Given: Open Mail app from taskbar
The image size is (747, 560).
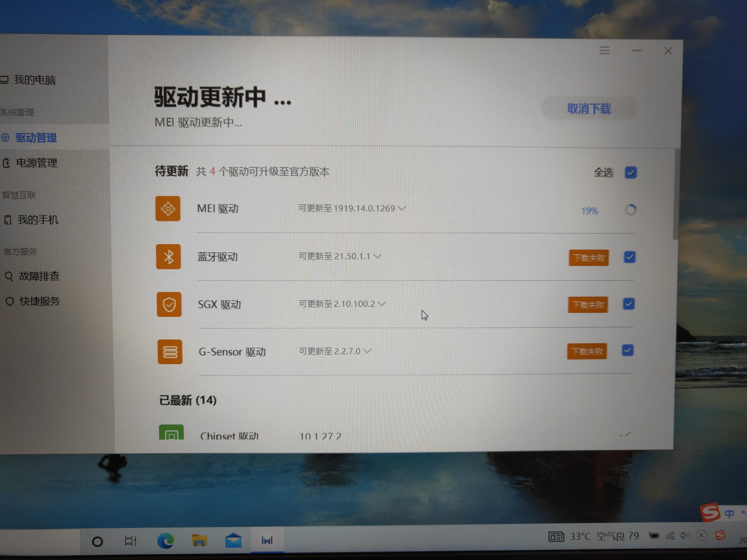Looking at the screenshot, I should coord(233,540).
